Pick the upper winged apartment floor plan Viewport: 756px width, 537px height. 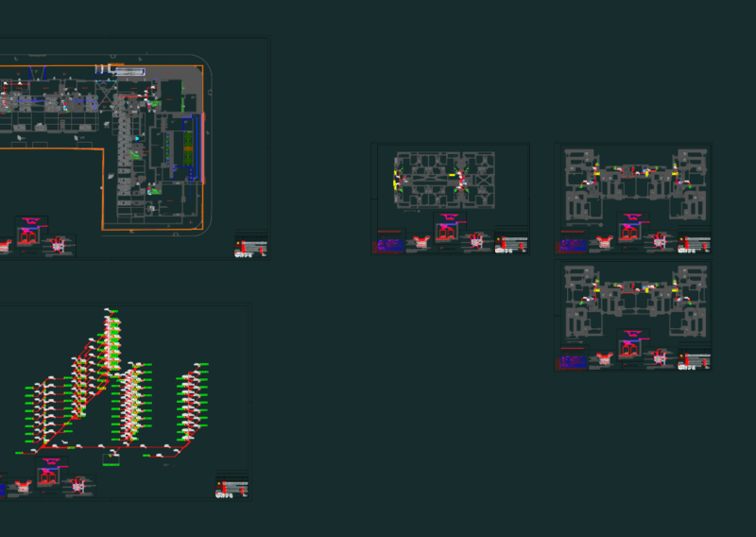point(635,183)
